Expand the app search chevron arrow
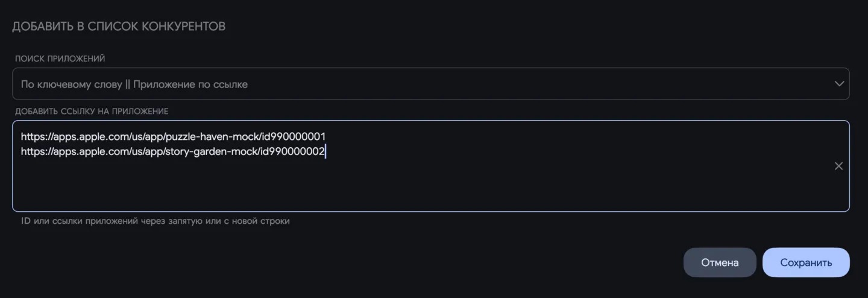Screen dimensions: 868x298 839,84
